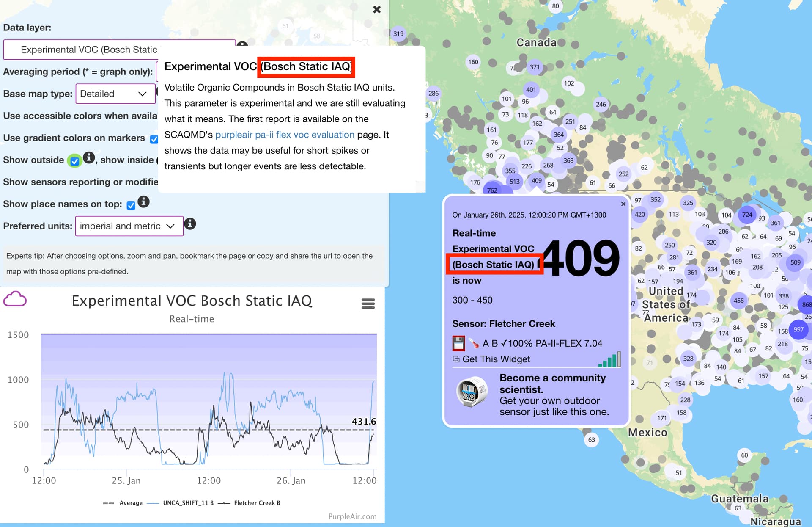Toggle the Average series in chart legend

point(123,503)
